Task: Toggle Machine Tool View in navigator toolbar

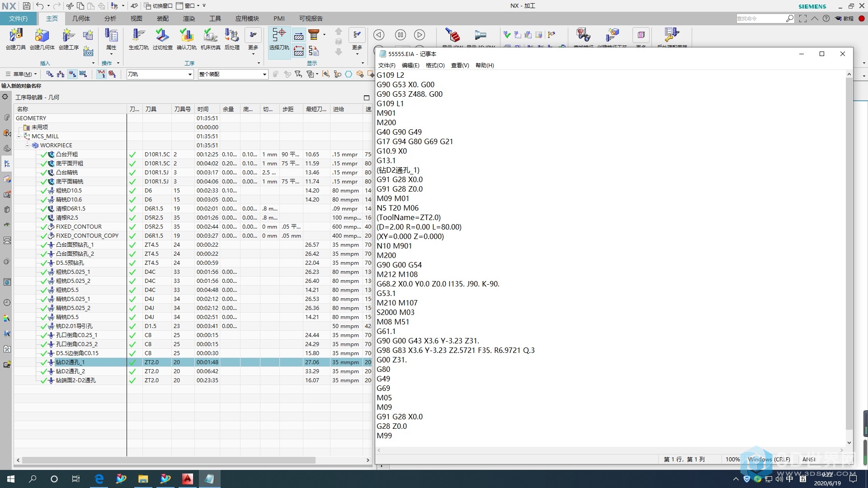Action: point(61,74)
